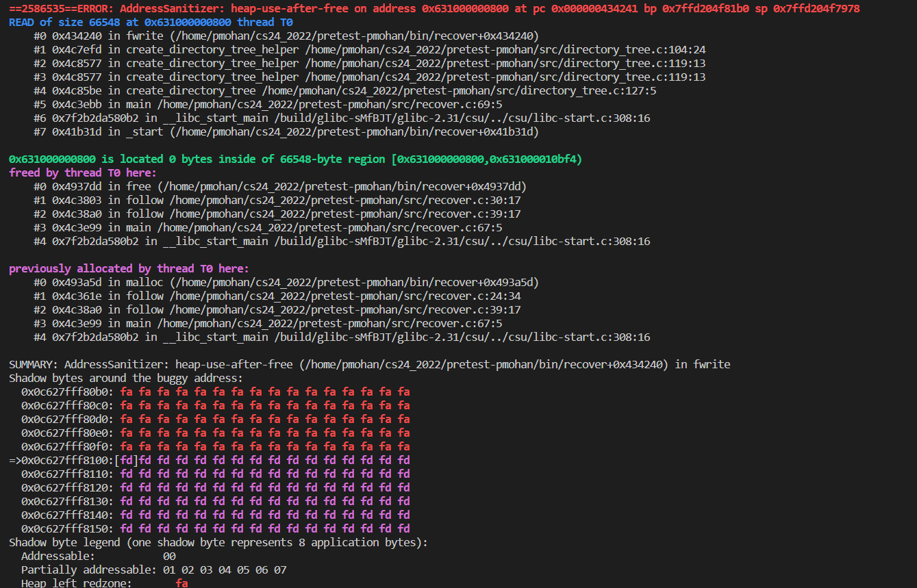Click the SUMMARY: AddressSanitizer line

pyautogui.click(x=369, y=364)
